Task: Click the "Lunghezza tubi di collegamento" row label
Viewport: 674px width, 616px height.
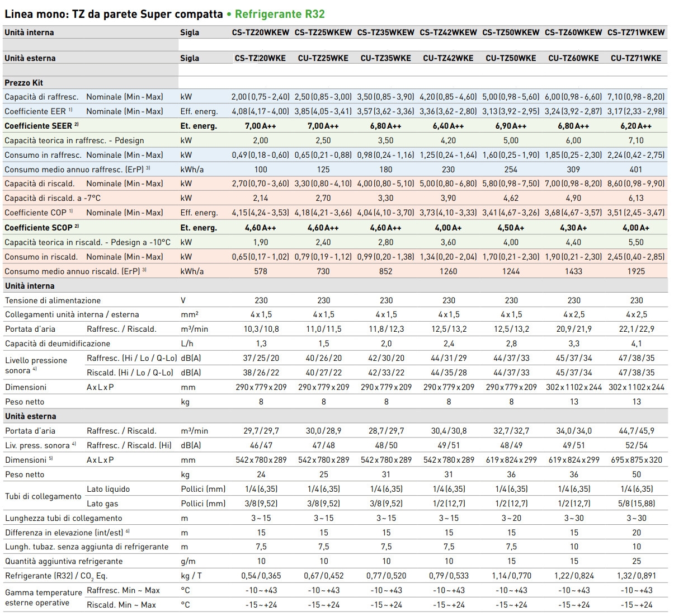Action: (64, 518)
